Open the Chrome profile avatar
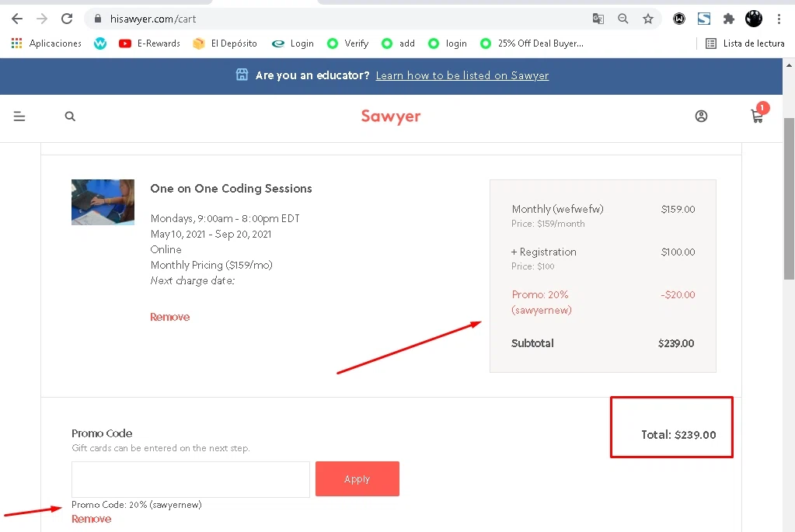Viewport: 795px width, 532px height. click(754, 19)
